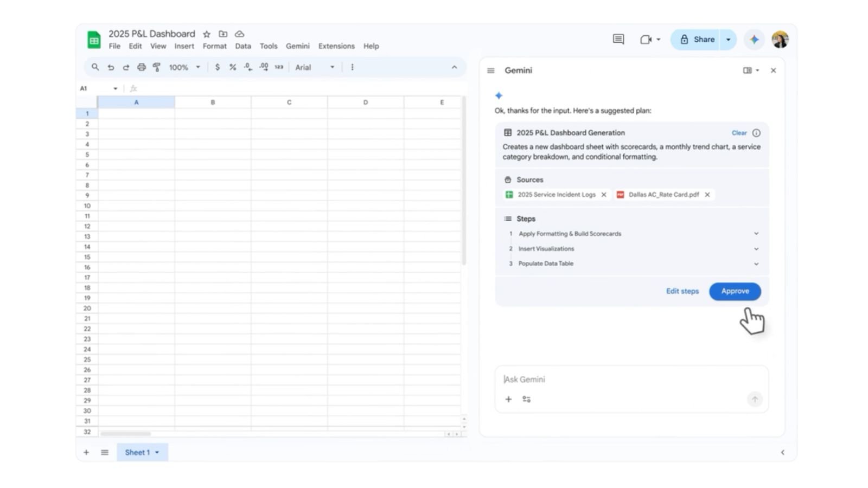Open the Share options dropdown arrow
This screenshot has height=488, width=868.
coord(728,40)
